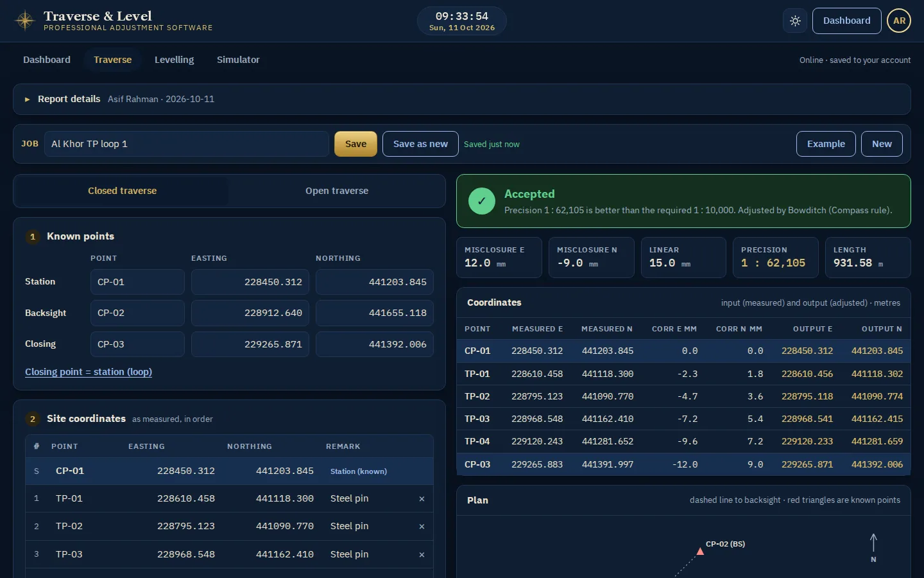Click the compass star logo icon

(x=25, y=21)
